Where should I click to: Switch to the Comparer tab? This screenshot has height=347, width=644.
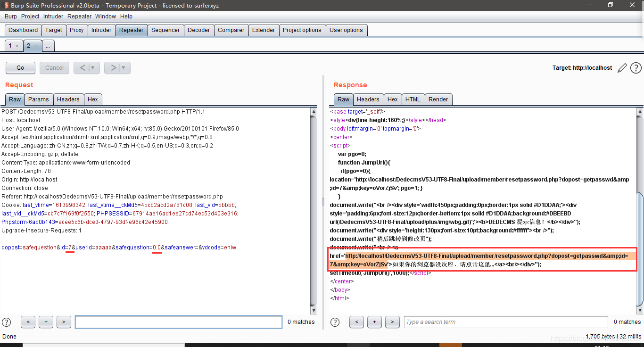coord(231,30)
